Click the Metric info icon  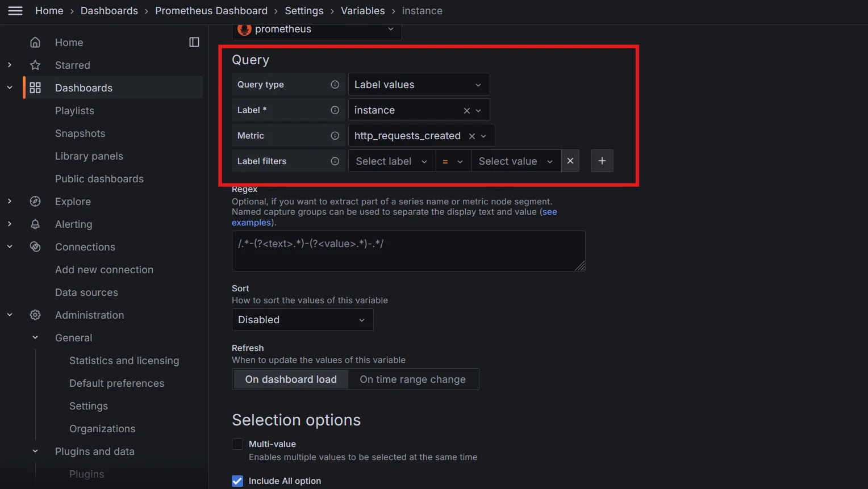click(x=335, y=136)
